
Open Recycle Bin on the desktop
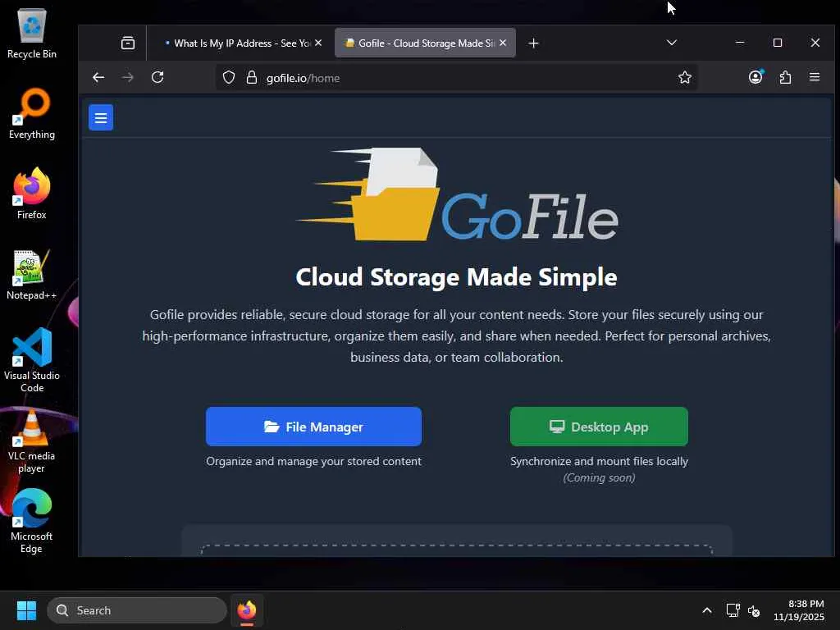tap(32, 34)
